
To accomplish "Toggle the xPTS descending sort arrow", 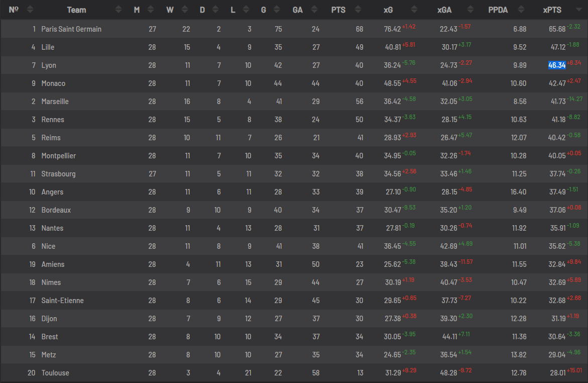I will pos(579,10).
